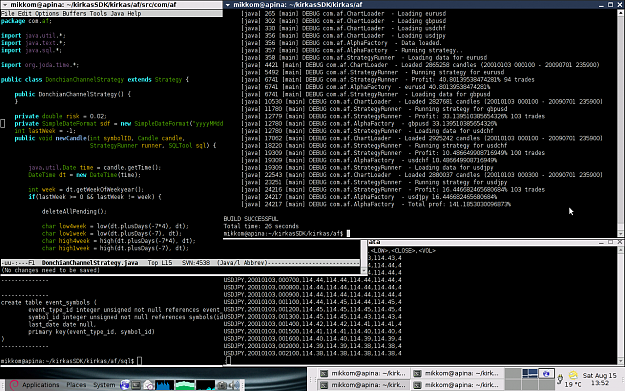
Task: Open the System menu in the panel
Action: click(104, 385)
